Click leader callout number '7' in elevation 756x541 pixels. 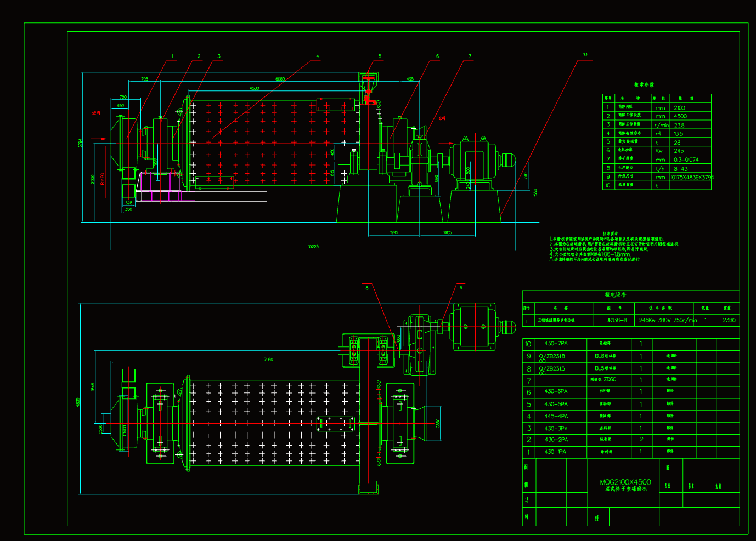[470, 56]
